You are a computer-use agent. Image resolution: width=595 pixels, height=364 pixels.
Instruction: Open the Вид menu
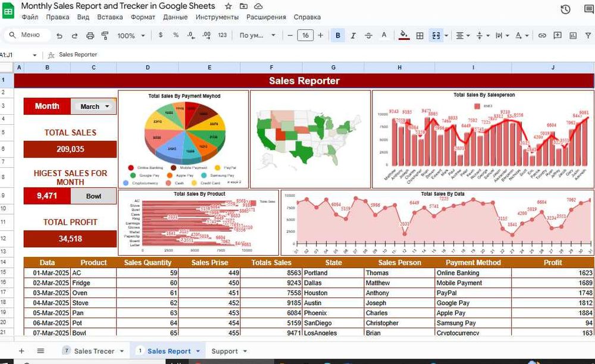pos(83,17)
